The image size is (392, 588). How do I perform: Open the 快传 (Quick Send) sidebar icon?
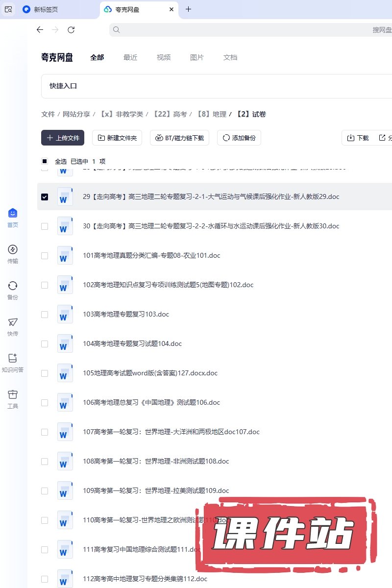coord(13,322)
